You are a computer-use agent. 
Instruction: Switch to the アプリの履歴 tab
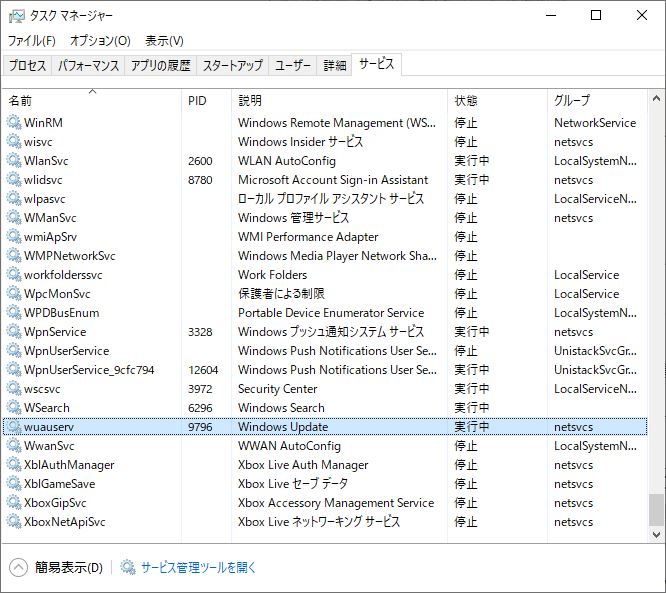(161, 65)
